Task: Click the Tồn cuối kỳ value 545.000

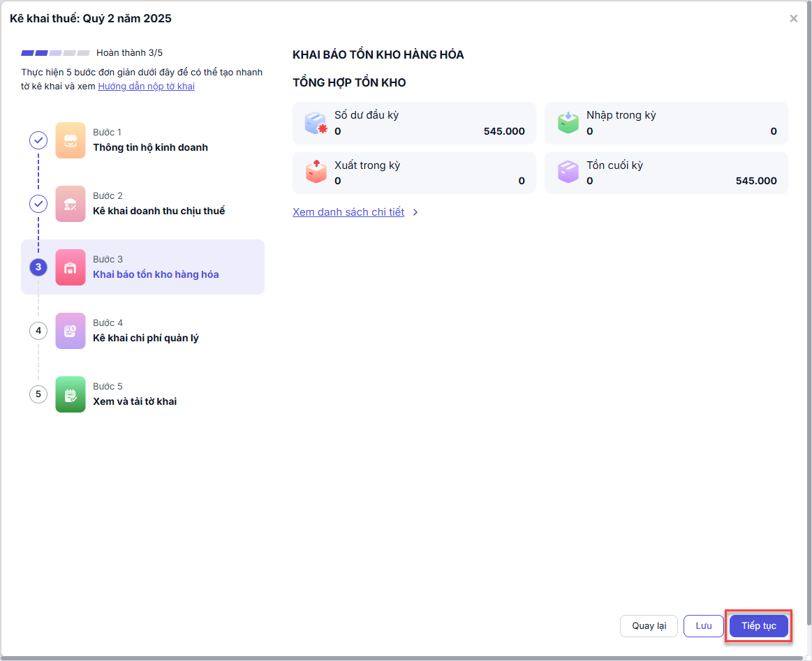Action: (x=756, y=181)
